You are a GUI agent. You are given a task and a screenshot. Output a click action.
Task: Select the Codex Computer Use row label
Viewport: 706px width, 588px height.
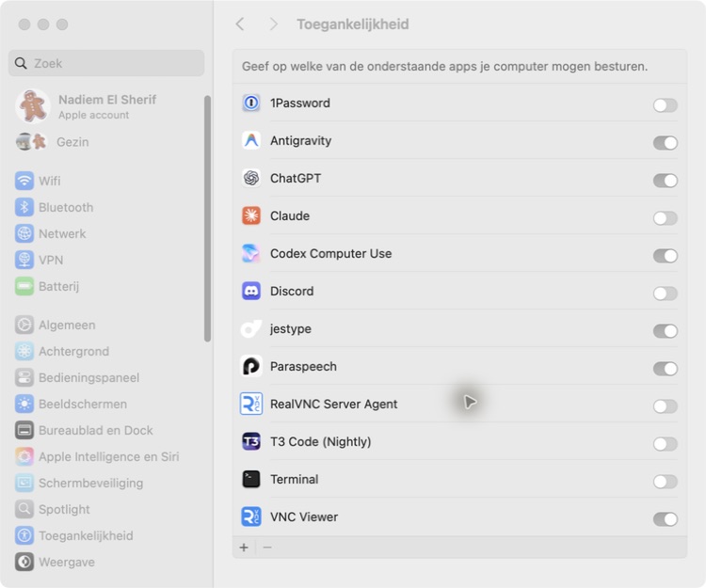(x=331, y=254)
